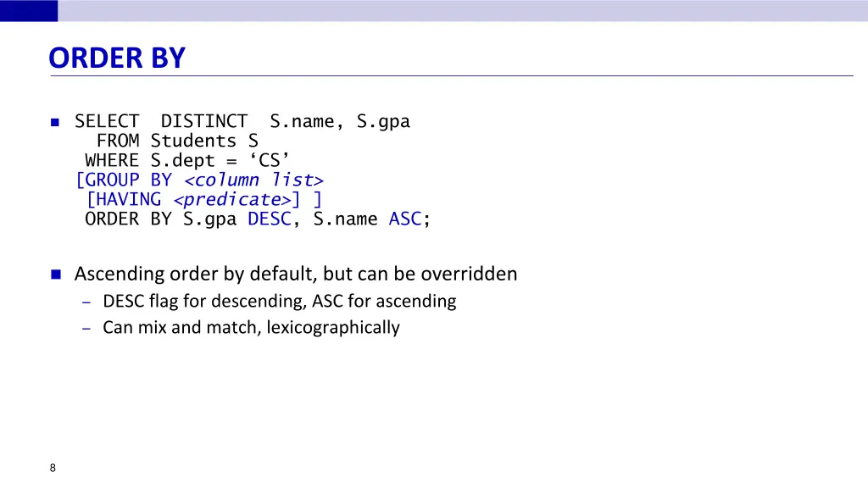Click the 'CS' string literal
This screenshot has height=488, width=868.
click(270, 160)
